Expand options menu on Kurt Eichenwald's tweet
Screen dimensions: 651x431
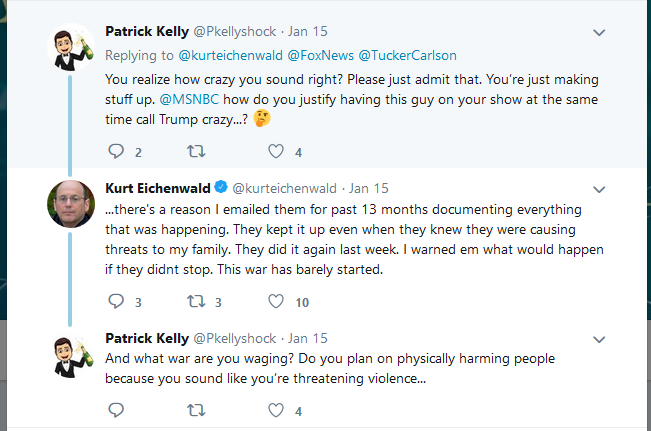[x=599, y=188]
